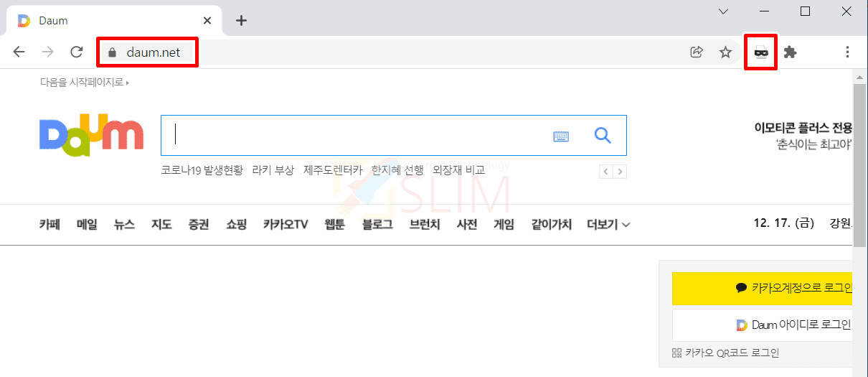The width and height of the screenshot is (868, 377).
Task: Open the 웹툰 menu
Action: coord(335,224)
